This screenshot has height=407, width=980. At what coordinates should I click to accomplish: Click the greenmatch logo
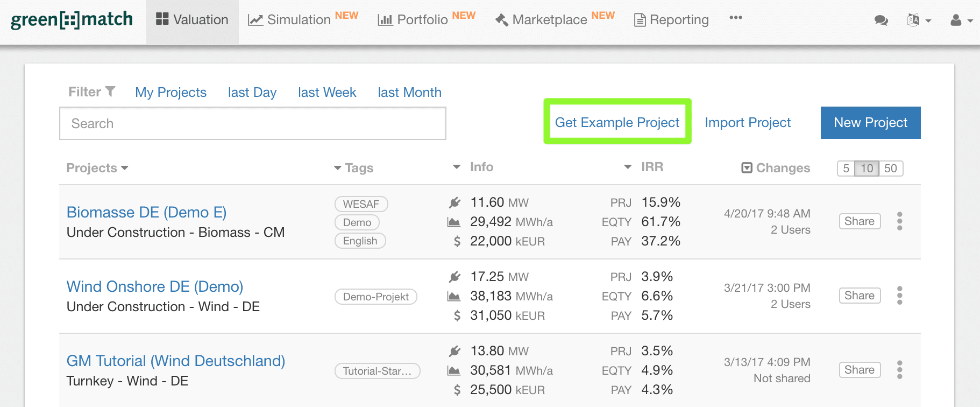point(72,20)
